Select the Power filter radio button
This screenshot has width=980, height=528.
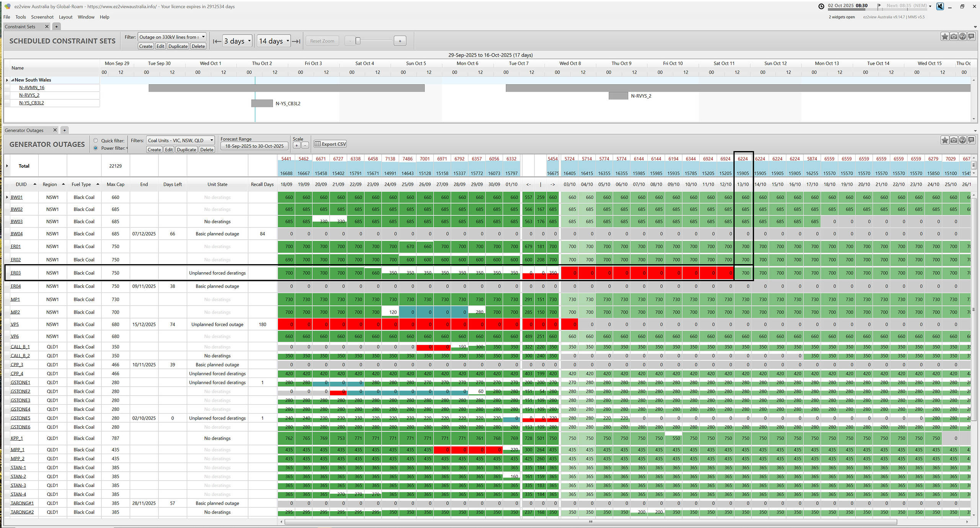coord(96,148)
